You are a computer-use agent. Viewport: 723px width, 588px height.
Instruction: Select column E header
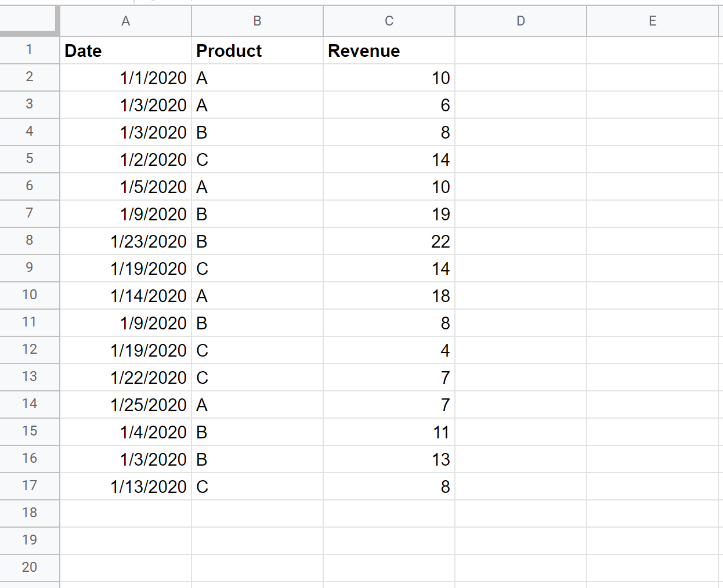click(x=652, y=21)
